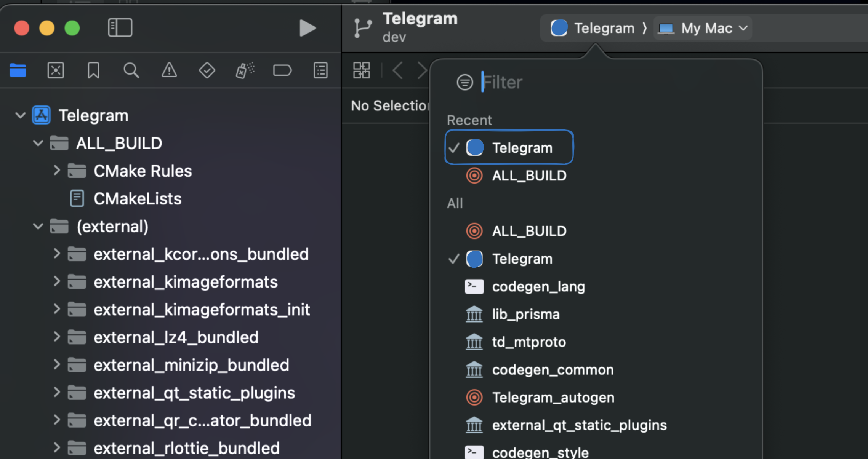Click the yellow minimize window button
868x460 pixels.
click(x=47, y=28)
